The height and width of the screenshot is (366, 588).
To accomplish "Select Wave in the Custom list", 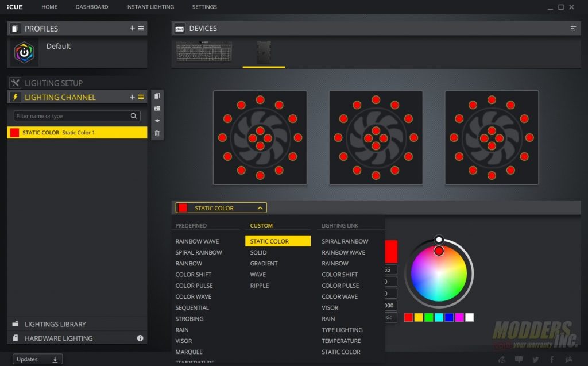I will pos(258,275).
